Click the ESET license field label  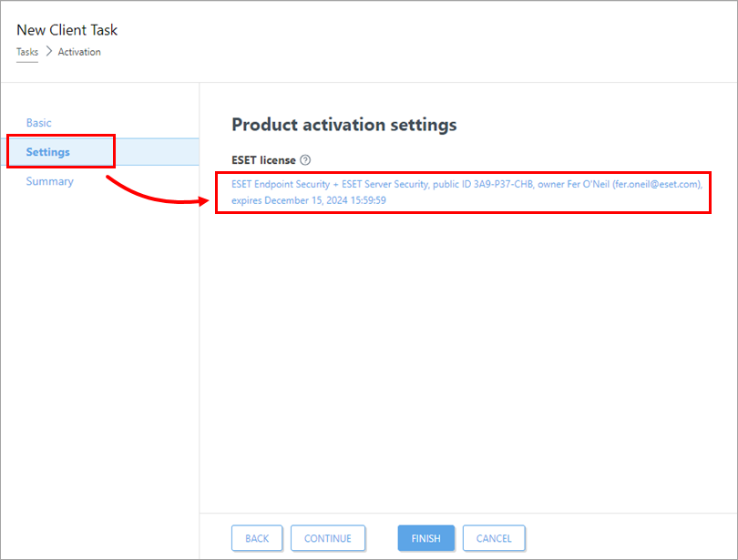263,160
